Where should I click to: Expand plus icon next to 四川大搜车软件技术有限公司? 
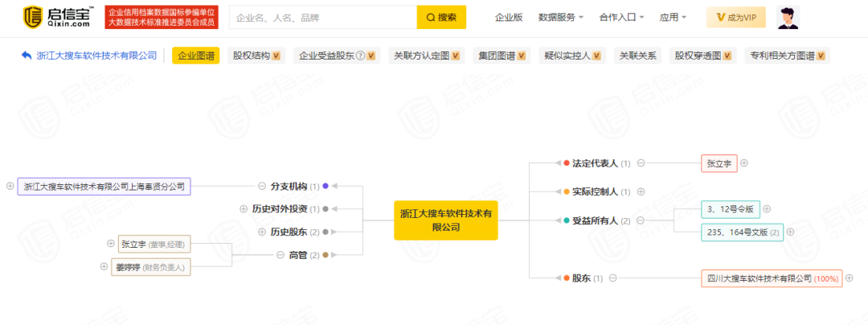850,278
